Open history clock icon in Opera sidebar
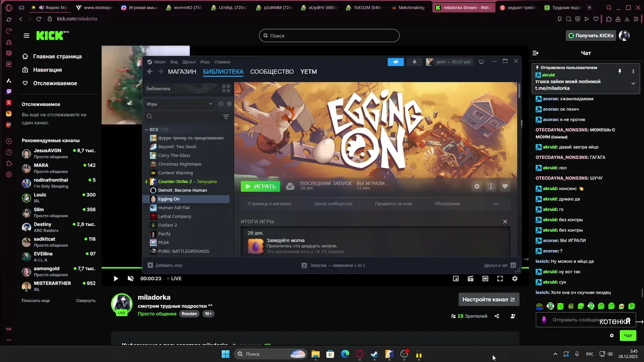The image size is (644, 362). point(9,152)
